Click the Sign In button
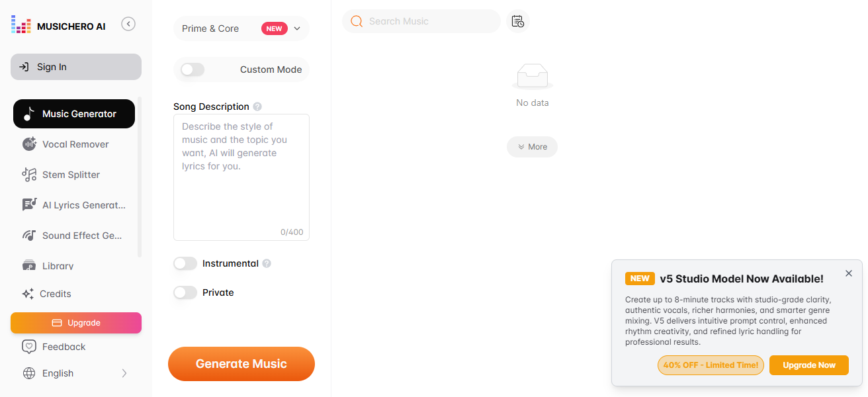The height and width of the screenshot is (397, 868). [x=75, y=66]
